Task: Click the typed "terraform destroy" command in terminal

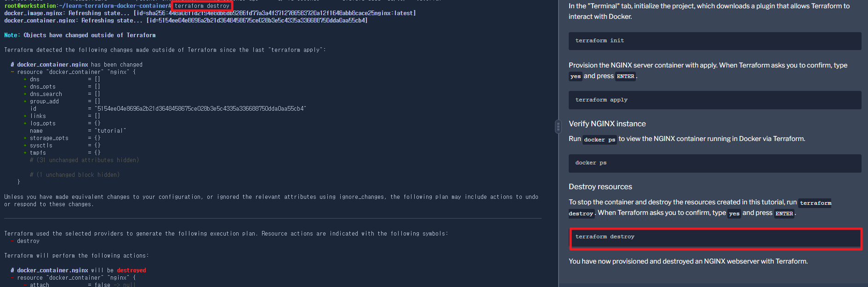Action: coord(202,6)
